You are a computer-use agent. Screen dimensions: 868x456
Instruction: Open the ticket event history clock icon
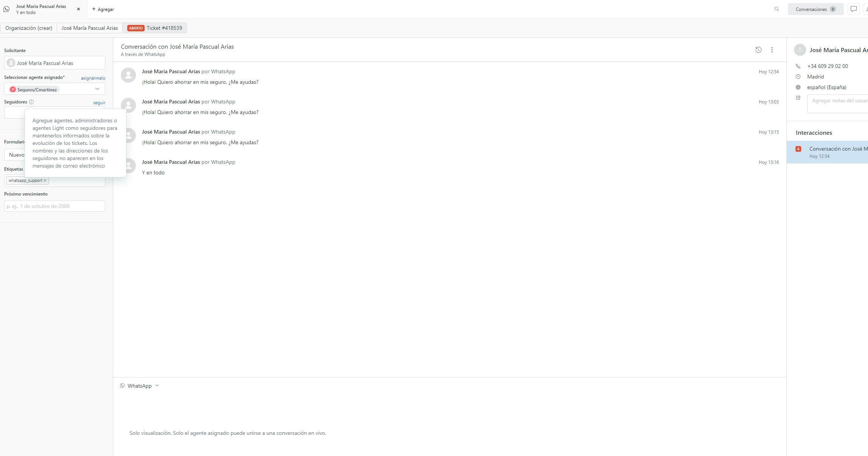pos(758,50)
